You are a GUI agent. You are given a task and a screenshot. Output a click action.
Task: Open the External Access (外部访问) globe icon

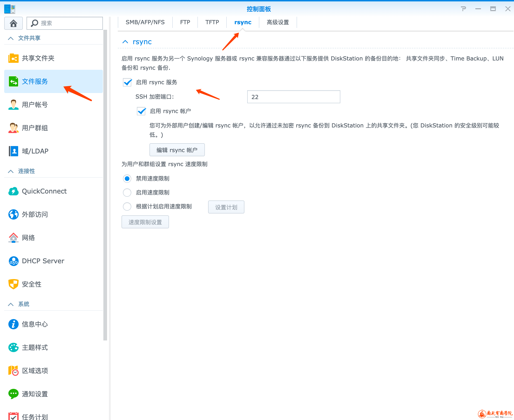[x=13, y=215]
